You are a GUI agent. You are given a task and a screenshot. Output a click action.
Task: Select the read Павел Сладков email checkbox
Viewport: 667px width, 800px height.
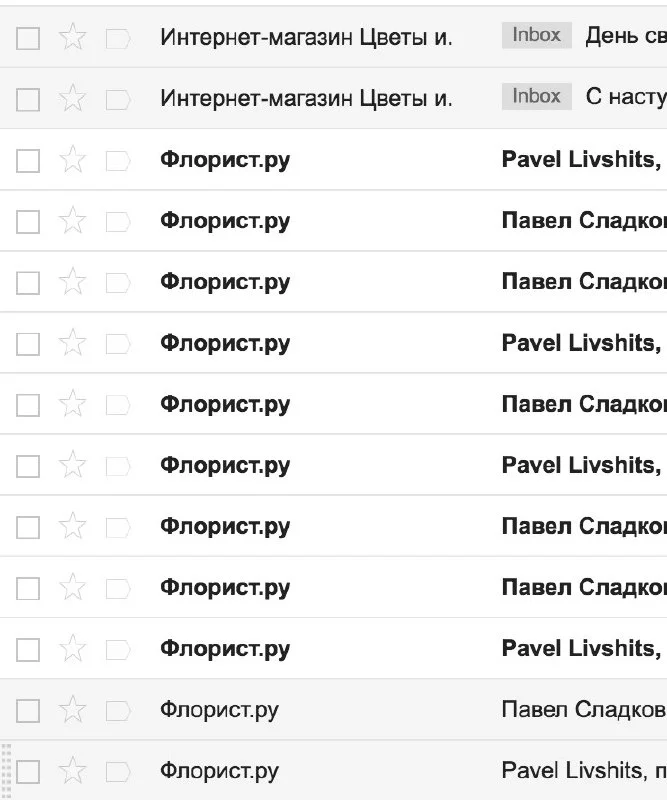(x=28, y=710)
